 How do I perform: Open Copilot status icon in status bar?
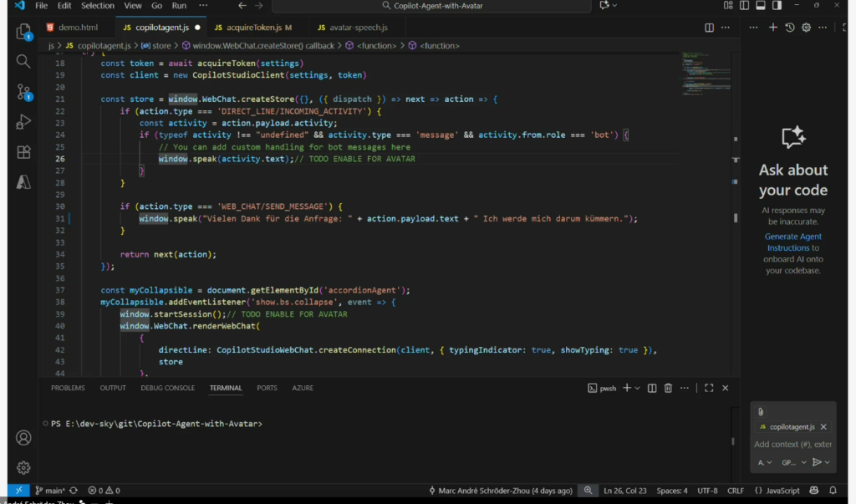point(814,491)
